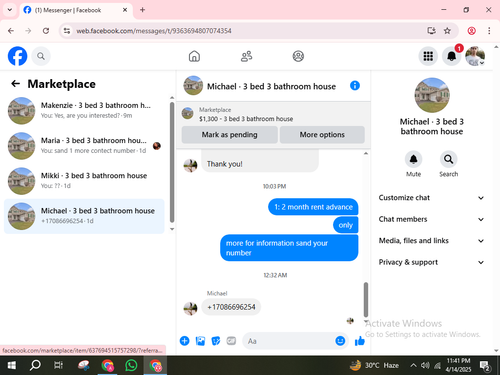Viewport: 500px width, 375px height.
Task: Click the Install app icon in address bar
Action: click(431, 31)
